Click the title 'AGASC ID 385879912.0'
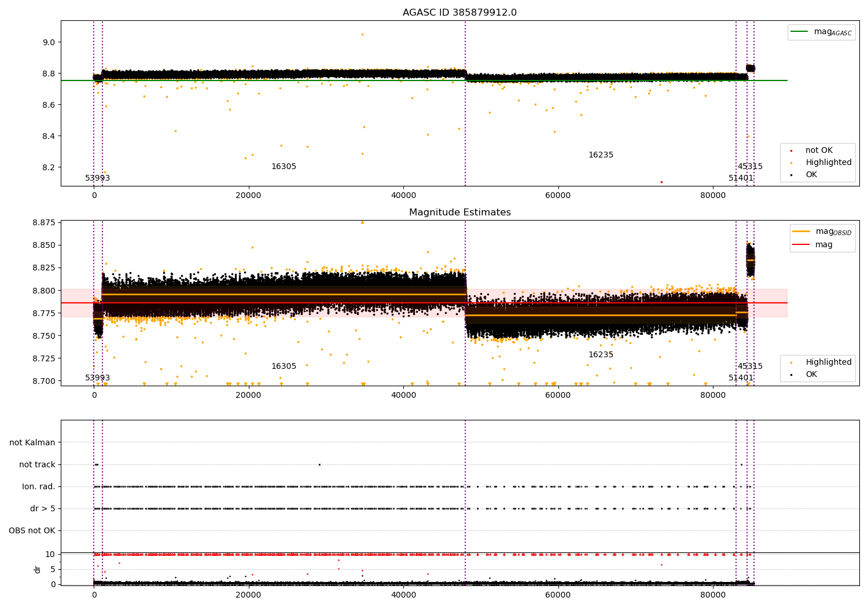This screenshot has height=608, width=868. point(459,13)
